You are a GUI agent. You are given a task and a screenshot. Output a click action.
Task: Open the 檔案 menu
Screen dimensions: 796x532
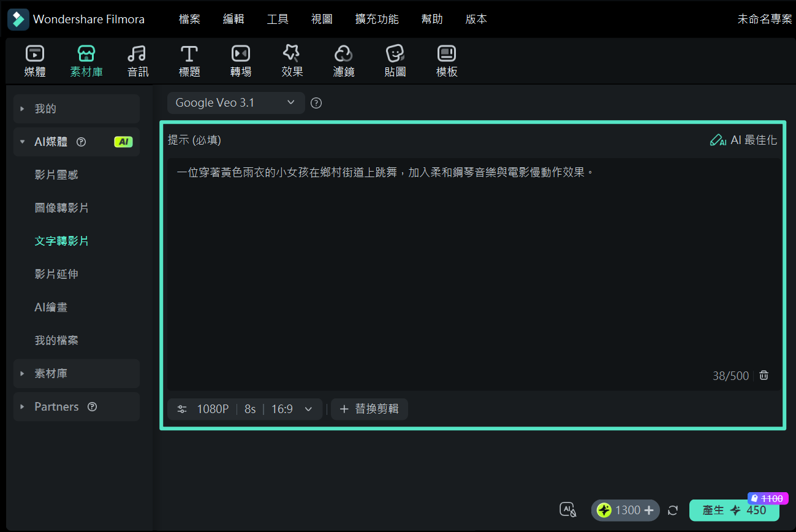[189, 19]
